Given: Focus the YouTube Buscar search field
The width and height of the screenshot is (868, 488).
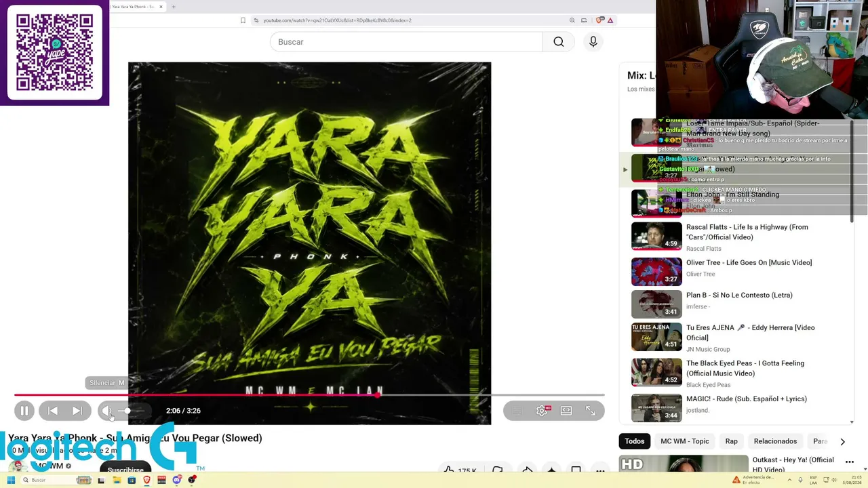Looking at the screenshot, I should [x=406, y=42].
